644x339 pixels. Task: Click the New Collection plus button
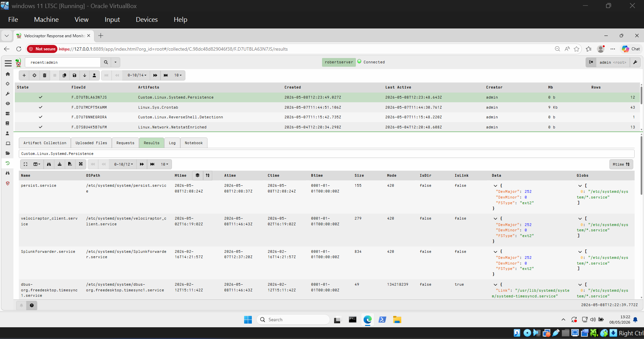tap(24, 75)
